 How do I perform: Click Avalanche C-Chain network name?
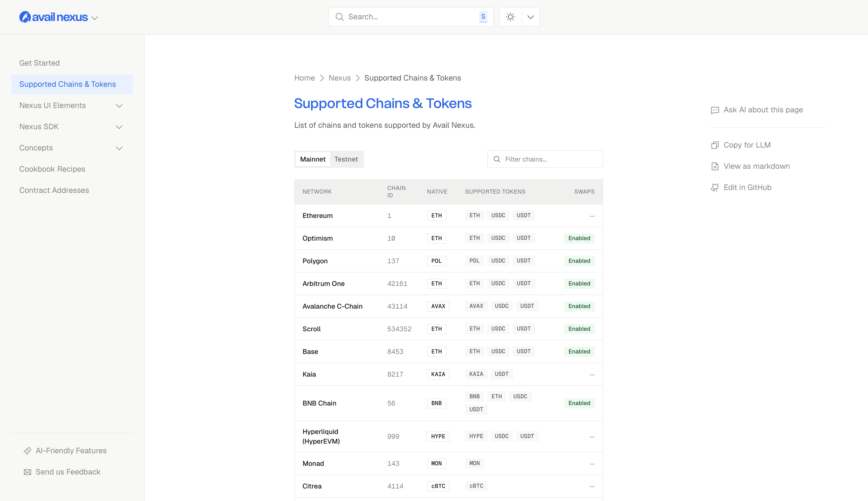(x=333, y=306)
